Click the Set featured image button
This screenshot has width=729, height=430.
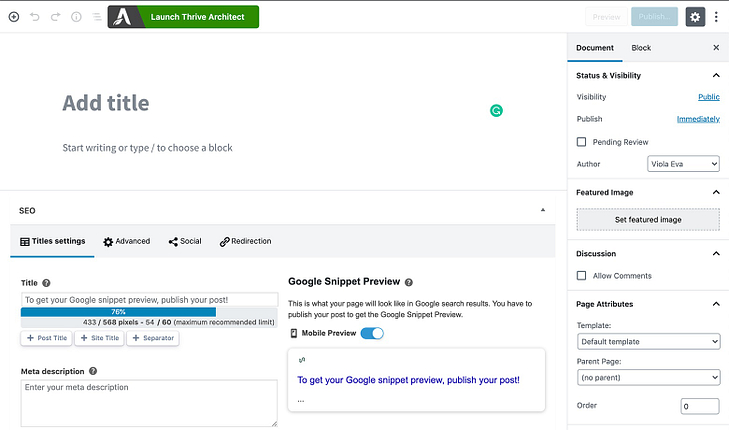pyautogui.click(x=648, y=219)
